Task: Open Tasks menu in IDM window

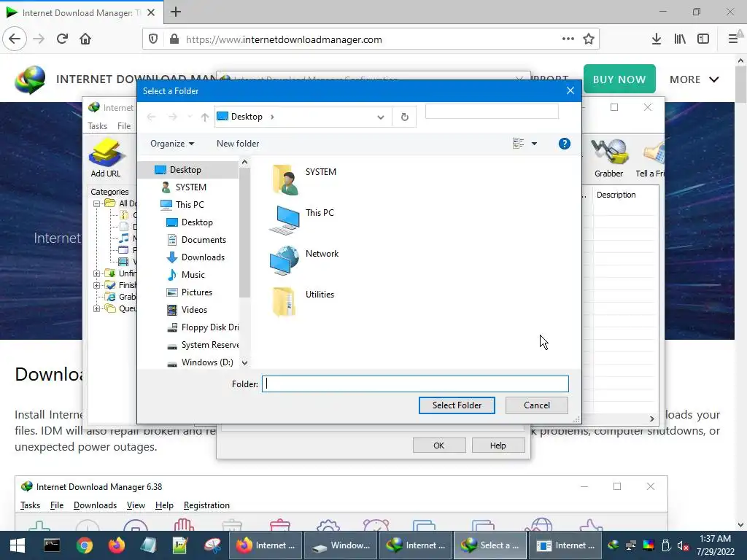Action: pos(97,125)
